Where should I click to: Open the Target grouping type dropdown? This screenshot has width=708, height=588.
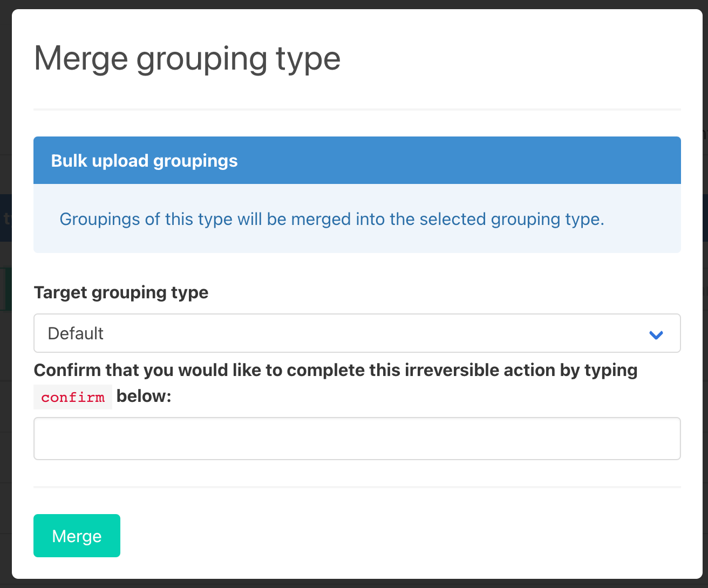tap(356, 333)
